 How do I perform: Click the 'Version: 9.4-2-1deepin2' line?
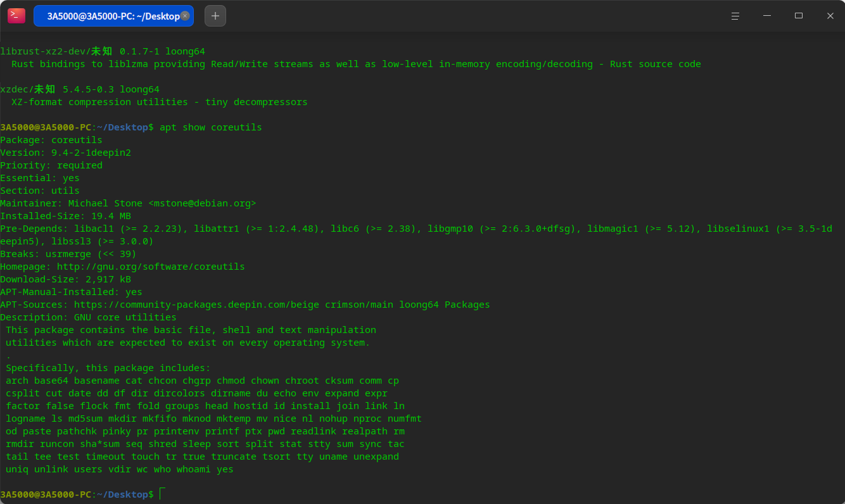click(x=66, y=153)
